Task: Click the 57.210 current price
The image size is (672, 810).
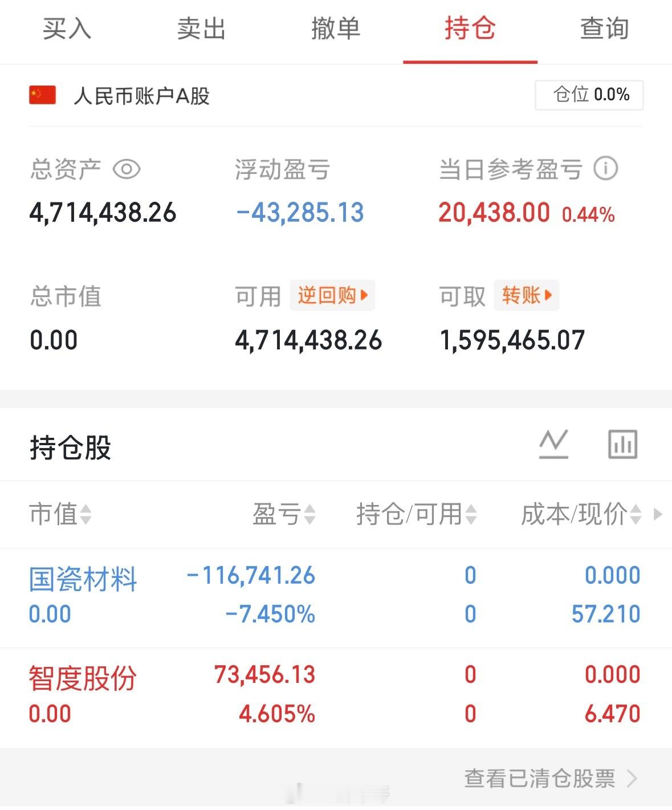Action: click(x=606, y=614)
